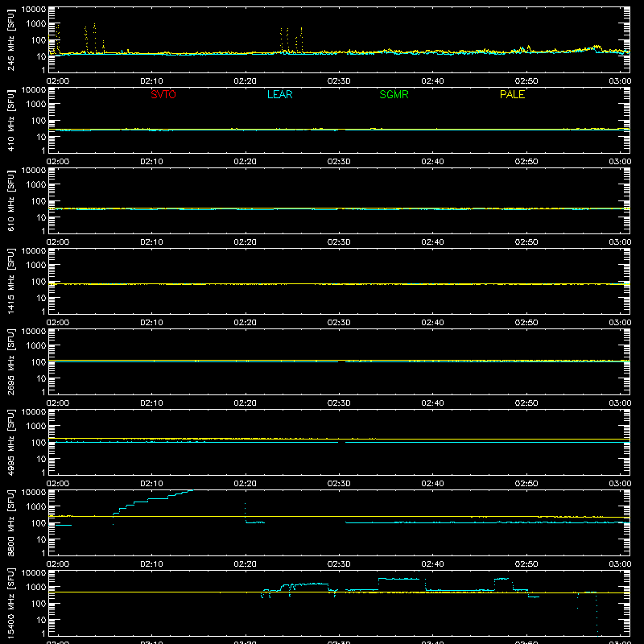Select the 2695 MHz [SFU] axis label
The height and width of the screenshot is (644, 644).
click(10, 361)
